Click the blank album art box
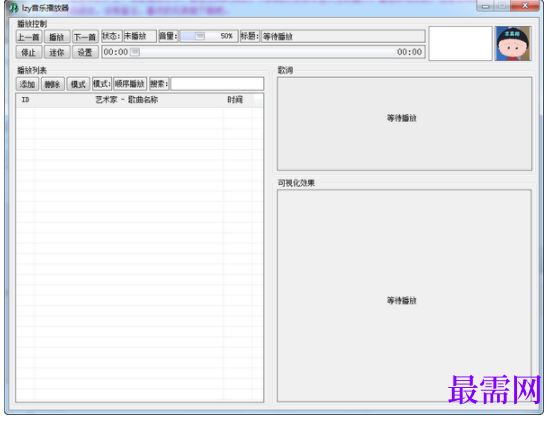The image size is (560, 421). 460,44
